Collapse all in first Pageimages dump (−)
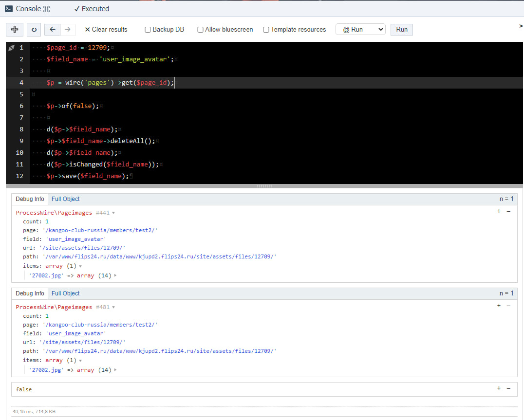This screenshot has height=420, width=524. point(508,211)
